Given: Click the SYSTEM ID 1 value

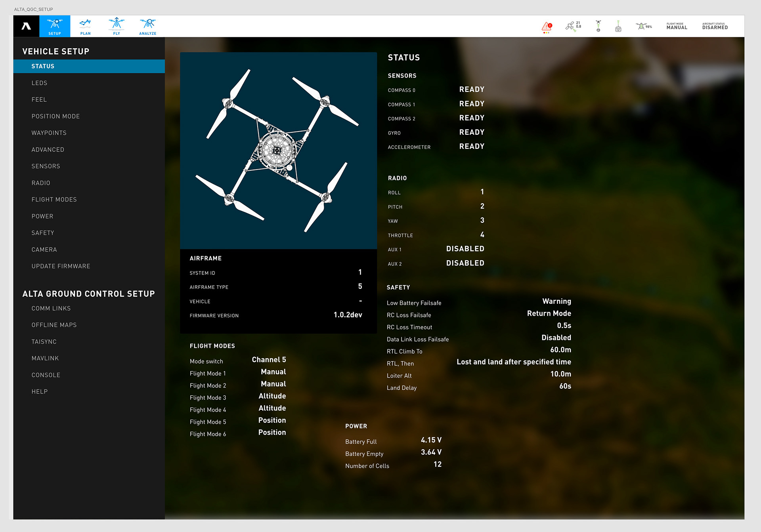Looking at the screenshot, I should tap(360, 272).
